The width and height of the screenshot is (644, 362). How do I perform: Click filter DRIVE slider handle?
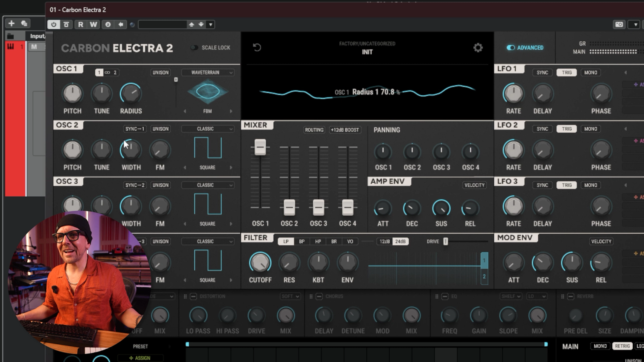446,241
